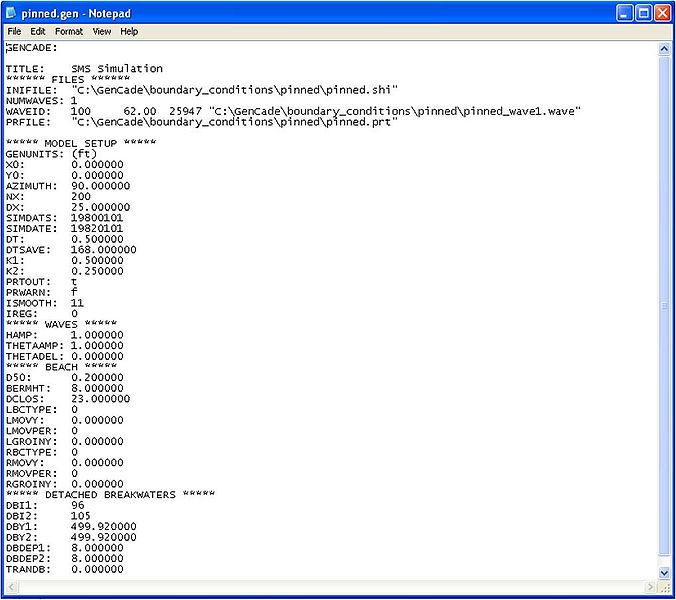This screenshot has width=676, height=600.
Task: Click the RBCTYPE: label
Action: coord(31,452)
